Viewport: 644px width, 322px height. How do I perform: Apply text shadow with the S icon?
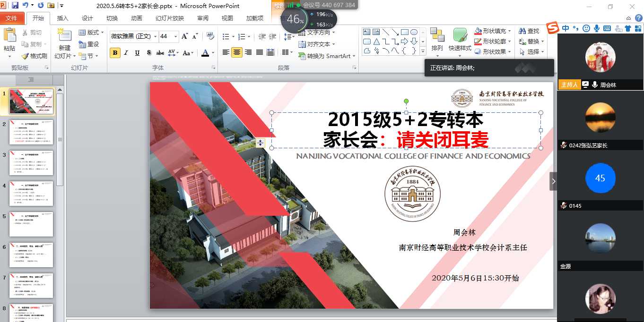point(149,52)
